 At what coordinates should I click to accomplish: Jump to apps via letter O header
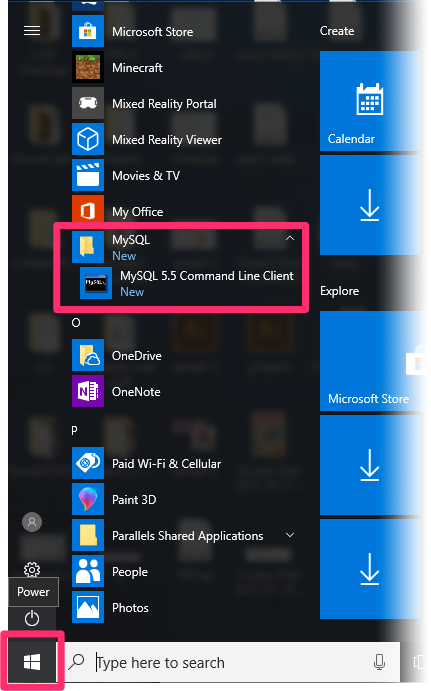click(76, 323)
